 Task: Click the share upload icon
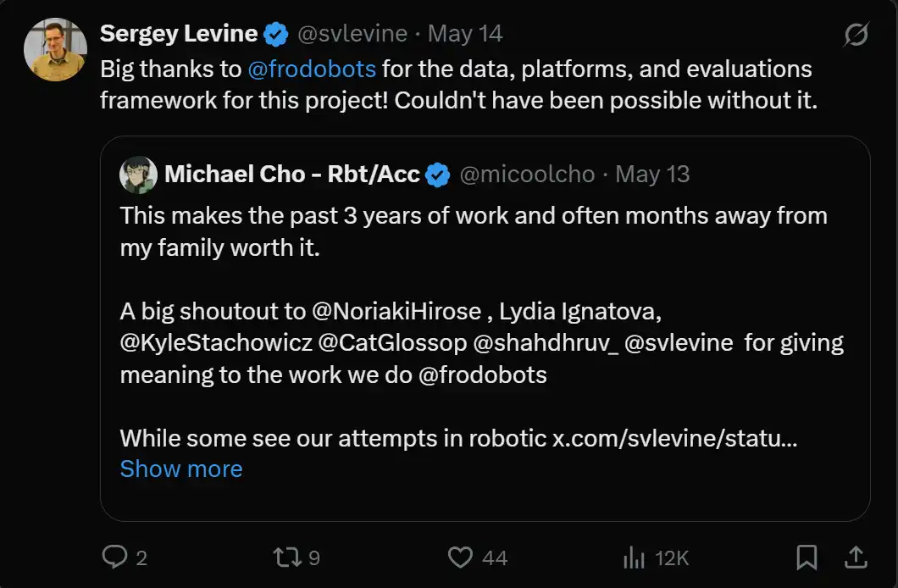pos(856,557)
